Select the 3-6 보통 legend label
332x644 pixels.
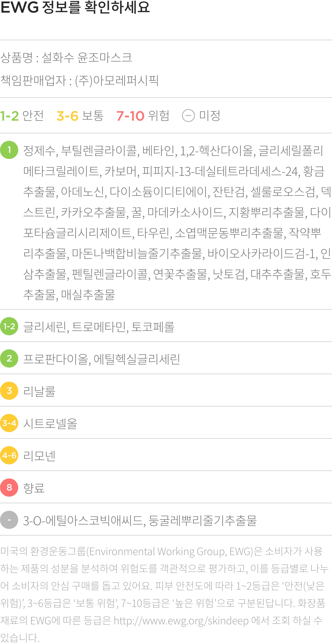coord(80,116)
